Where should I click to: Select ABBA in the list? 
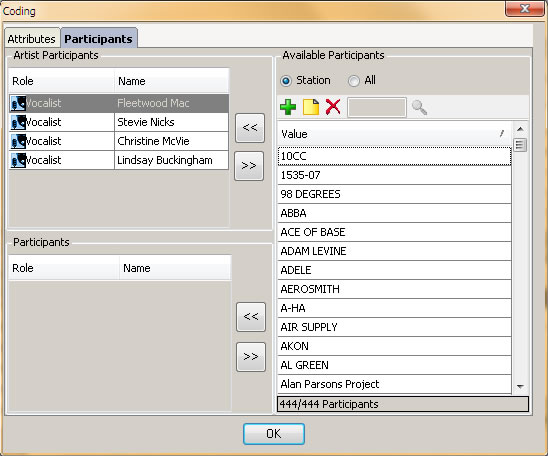pyautogui.click(x=395, y=213)
